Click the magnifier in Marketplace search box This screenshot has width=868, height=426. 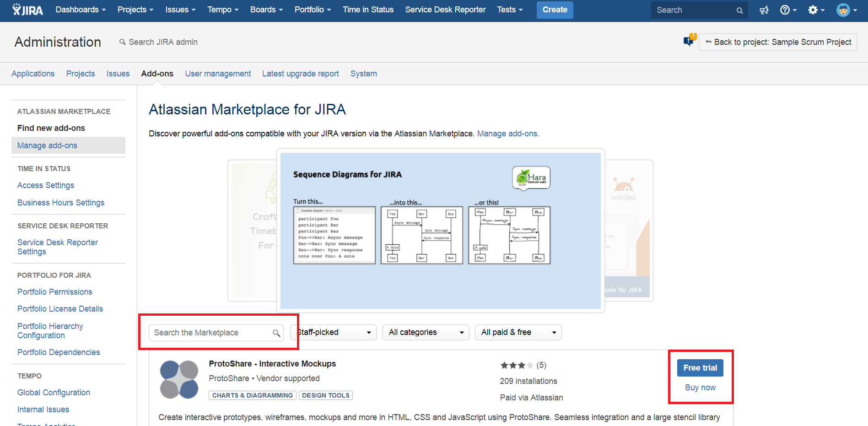click(276, 333)
